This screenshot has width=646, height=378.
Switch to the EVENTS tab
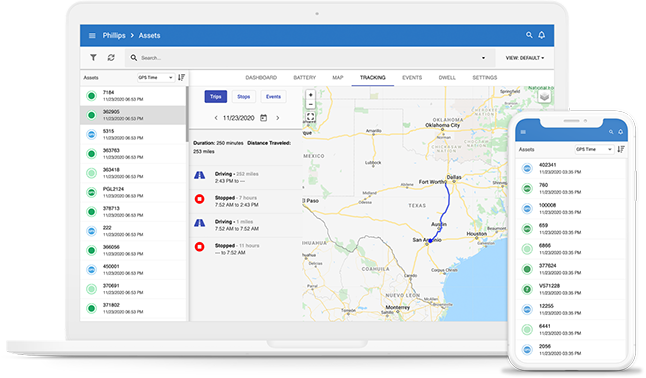[412, 77]
